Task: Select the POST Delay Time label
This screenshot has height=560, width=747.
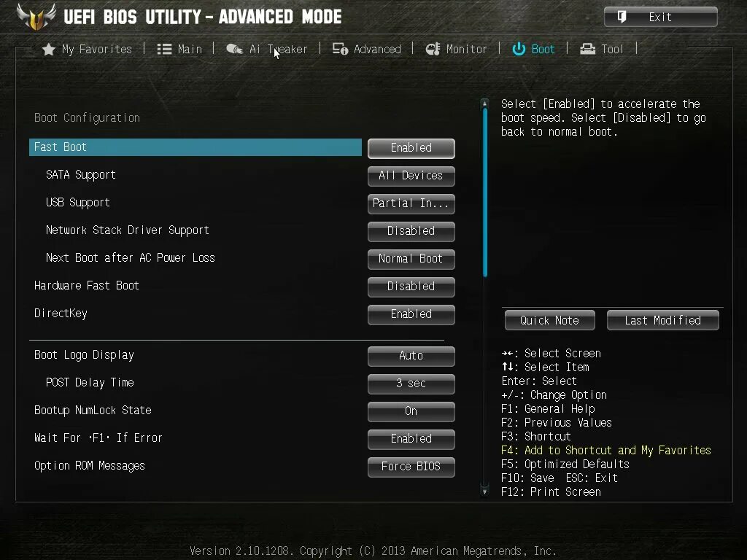Action: point(90,382)
